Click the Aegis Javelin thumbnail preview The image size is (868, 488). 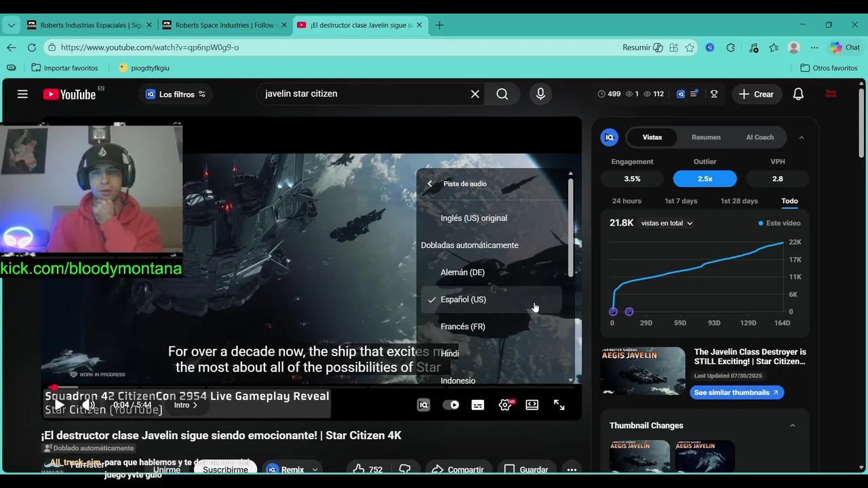[643, 371]
